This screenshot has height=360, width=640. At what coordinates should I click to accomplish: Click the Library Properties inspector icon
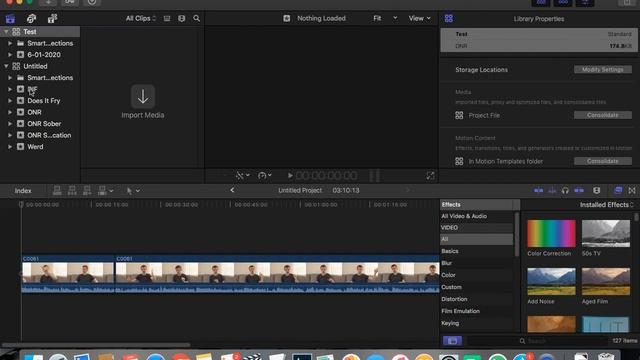tap(449, 18)
